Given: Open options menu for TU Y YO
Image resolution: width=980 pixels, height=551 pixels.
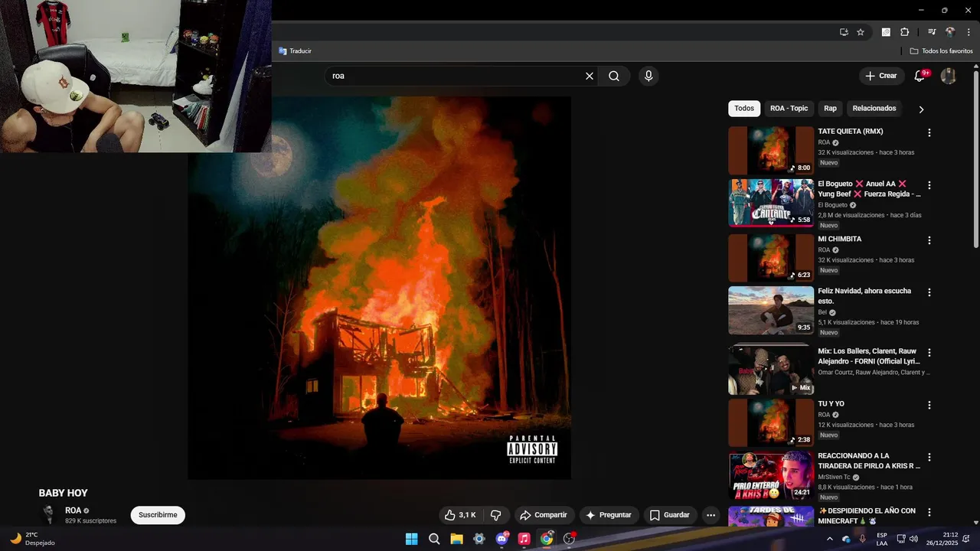Looking at the screenshot, I should click(929, 405).
